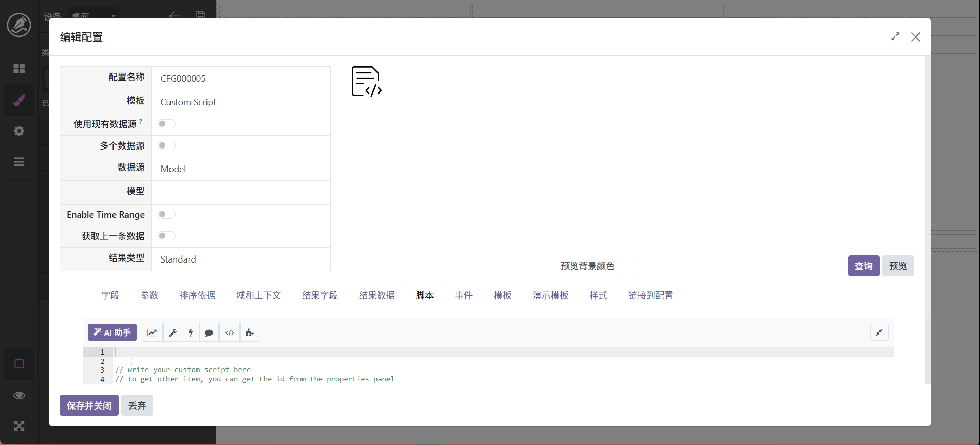Collapse the script editor with the shrink icon
This screenshot has width=980, height=445.
879,332
